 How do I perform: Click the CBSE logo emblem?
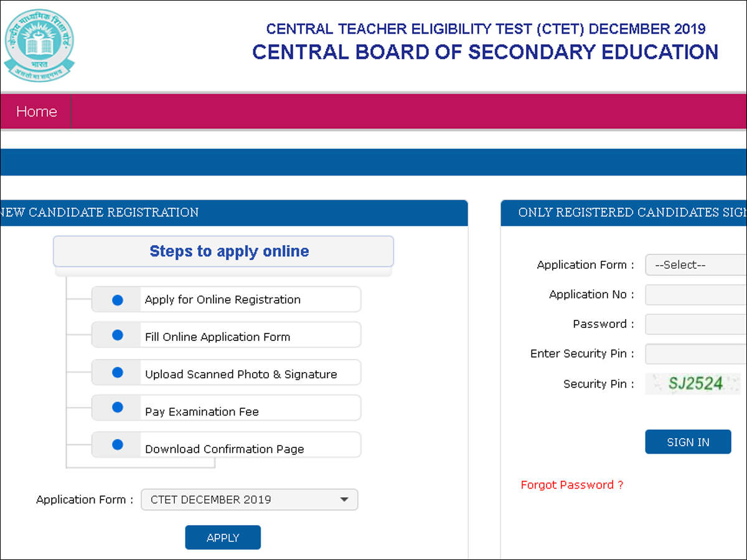(39, 45)
